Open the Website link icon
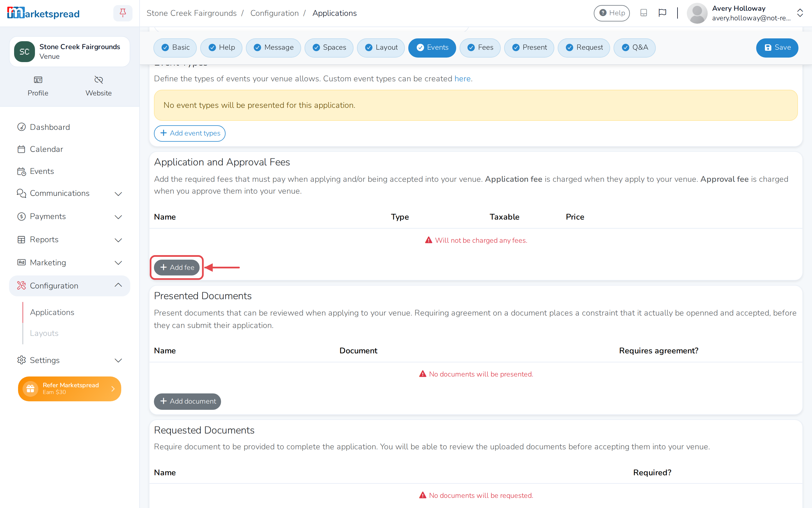This screenshot has width=812, height=508. 99,80
